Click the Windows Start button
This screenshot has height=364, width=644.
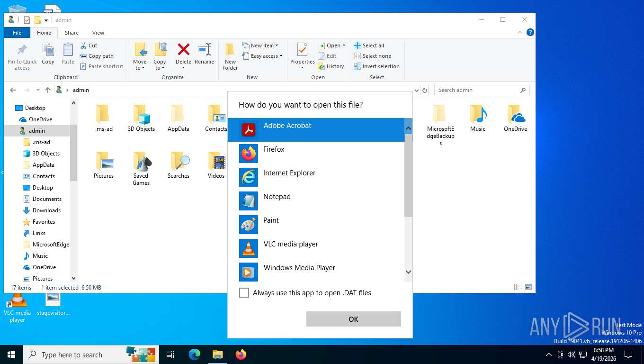pyautogui.click(x=11, y=355)
